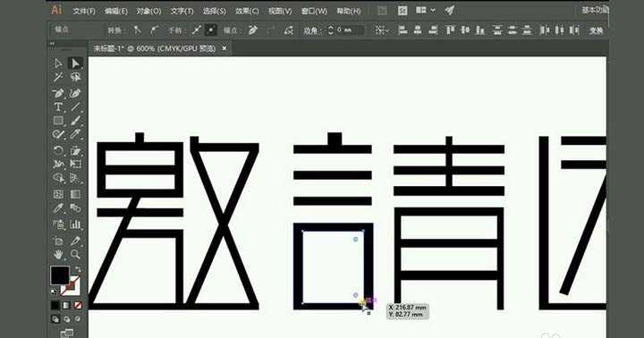The height and width of the screenshot is (338, 644).
Task: Convert selected anchor points to smooth
Action: coord(154,30)
